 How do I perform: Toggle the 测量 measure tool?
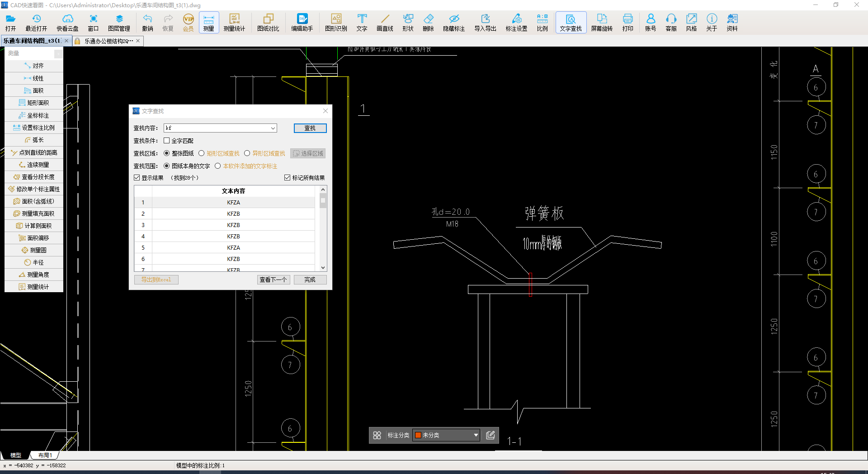(x=208, y=22)
